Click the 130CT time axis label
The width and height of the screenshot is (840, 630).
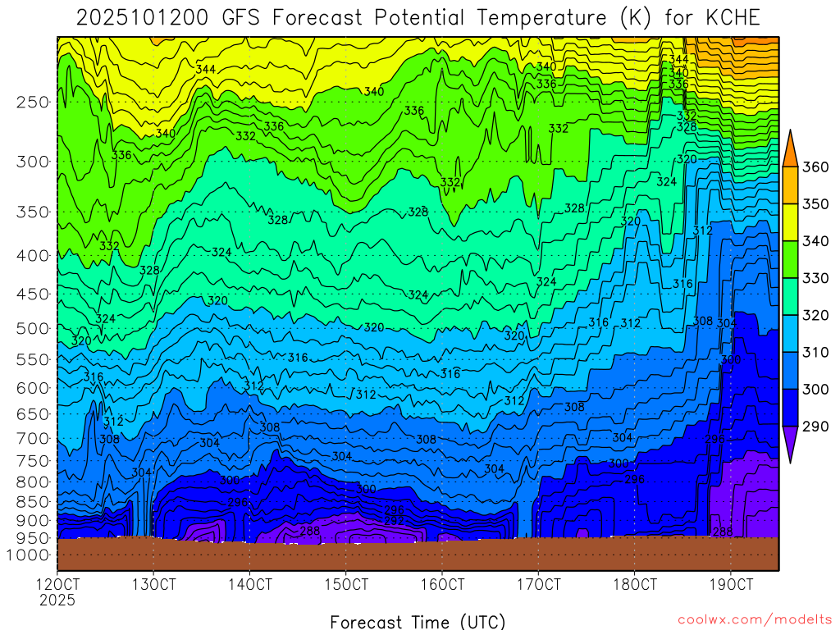click(x=153, y=584)
